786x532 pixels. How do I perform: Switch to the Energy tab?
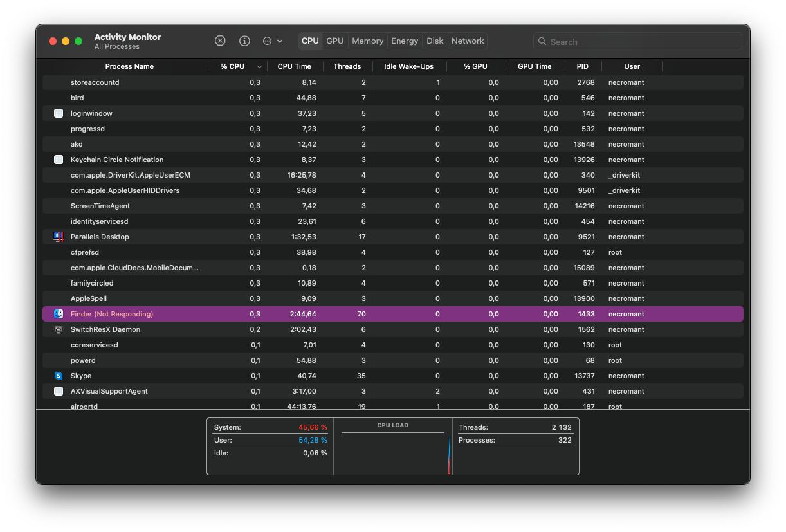pyautogui.click(x=405, y=41)
